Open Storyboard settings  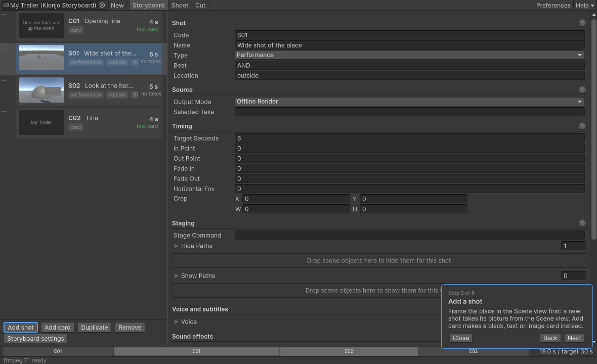click(x=35, y=339)
